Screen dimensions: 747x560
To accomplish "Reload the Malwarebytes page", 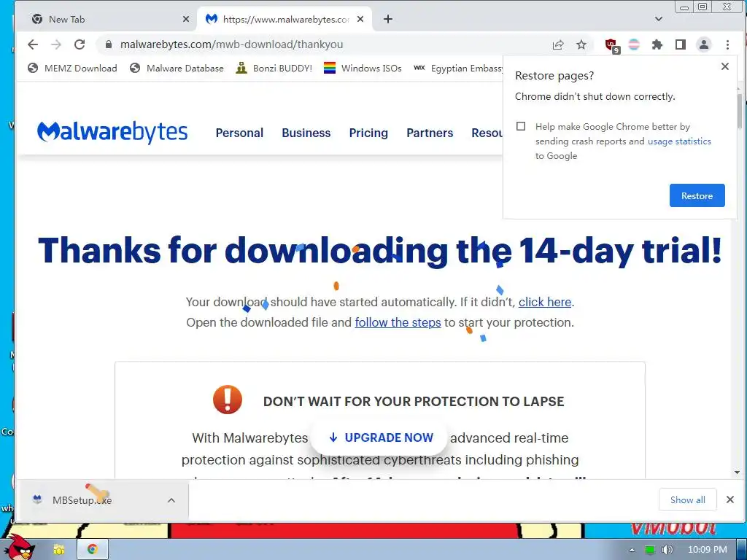I will tap(80, 44).
